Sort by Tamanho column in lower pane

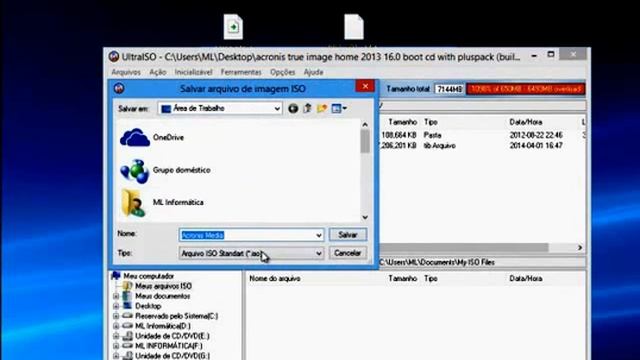[x=402, y=279]
